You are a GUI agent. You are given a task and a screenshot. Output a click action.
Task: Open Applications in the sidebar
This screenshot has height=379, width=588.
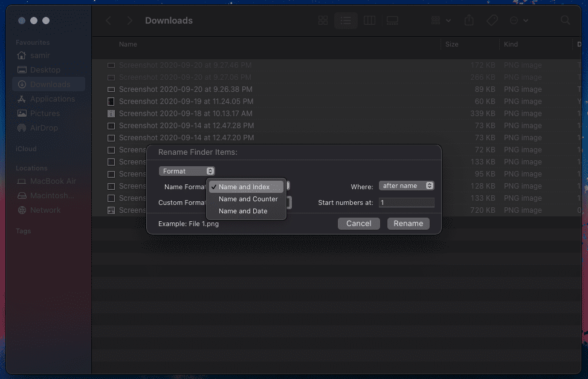point(52,99)
